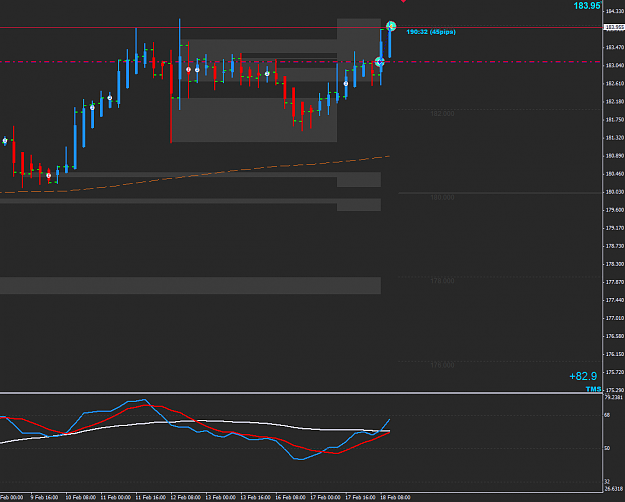Click the 16 Feb 08:00 time label
625x502 pixels.
coord(291,498)
